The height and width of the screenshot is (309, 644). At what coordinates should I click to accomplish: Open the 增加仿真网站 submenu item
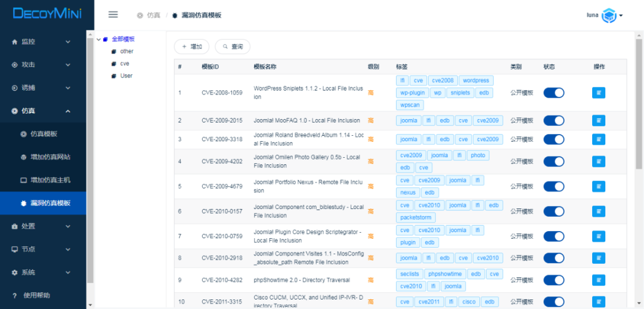tap(43, 157)
